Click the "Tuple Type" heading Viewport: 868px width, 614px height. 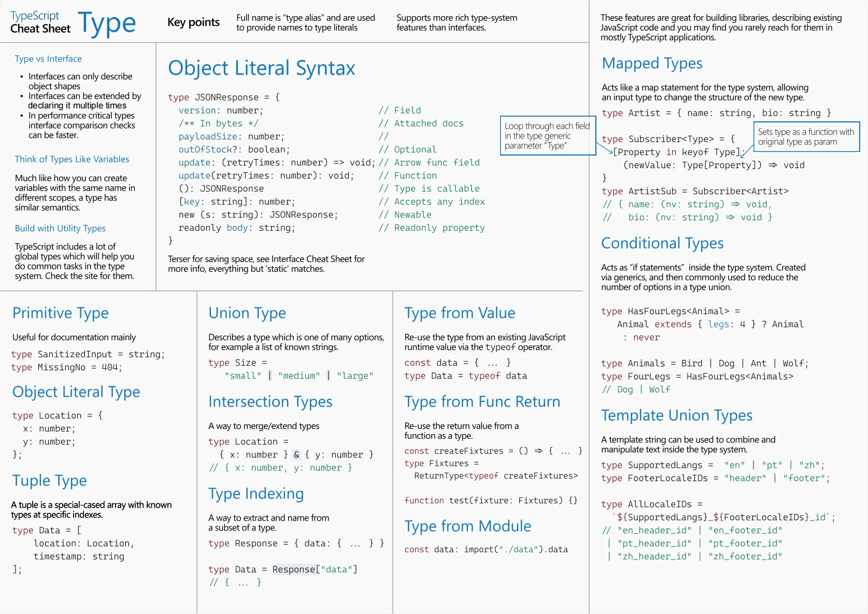[50, 481]
